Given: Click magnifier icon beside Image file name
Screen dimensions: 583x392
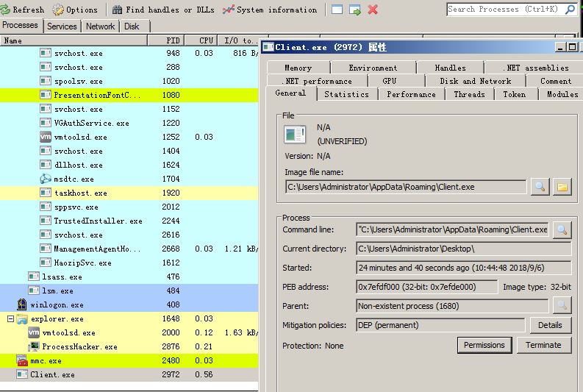Looking at the screenshot, I should [540, 187].
